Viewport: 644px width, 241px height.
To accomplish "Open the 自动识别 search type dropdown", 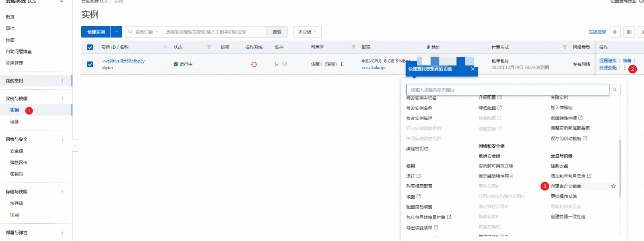I will [147, 32].
